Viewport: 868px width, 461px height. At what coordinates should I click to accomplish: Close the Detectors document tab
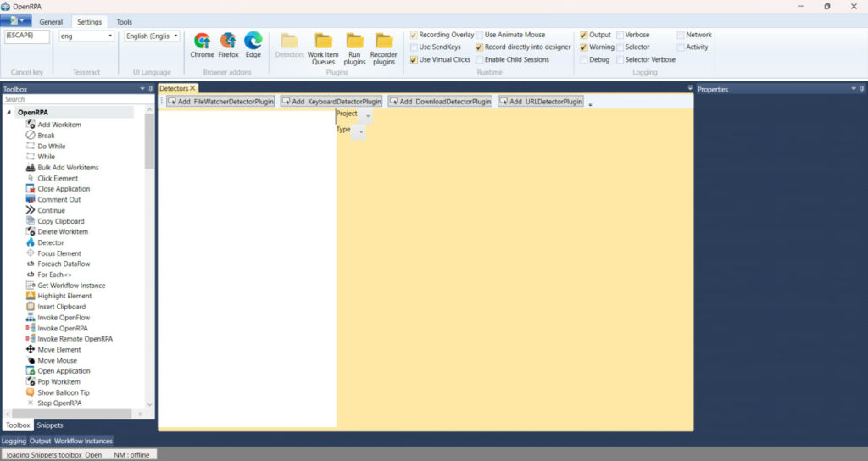pyautogui.click(x=192, y=88)
